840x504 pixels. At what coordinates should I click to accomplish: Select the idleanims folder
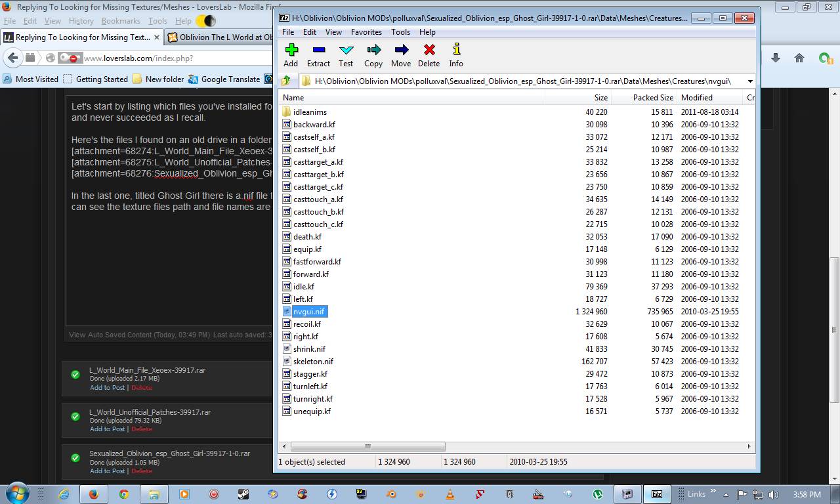click(x=310, y=112)
